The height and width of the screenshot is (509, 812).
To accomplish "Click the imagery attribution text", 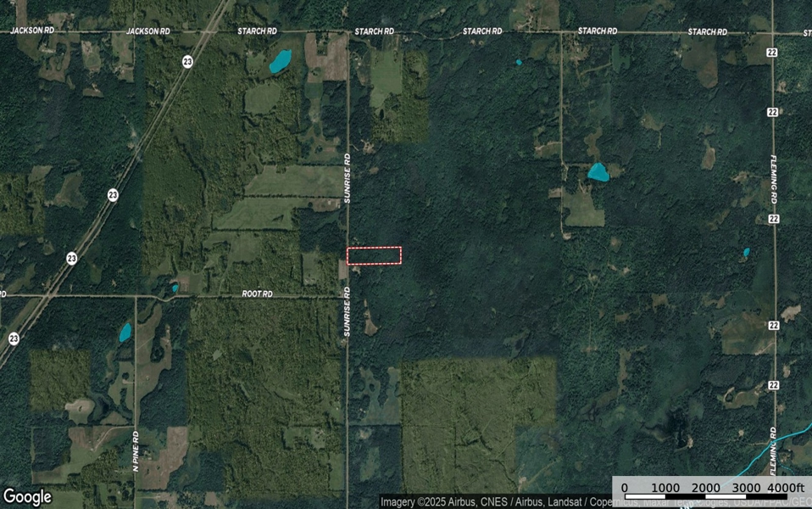I will click(x=496, y=501).
